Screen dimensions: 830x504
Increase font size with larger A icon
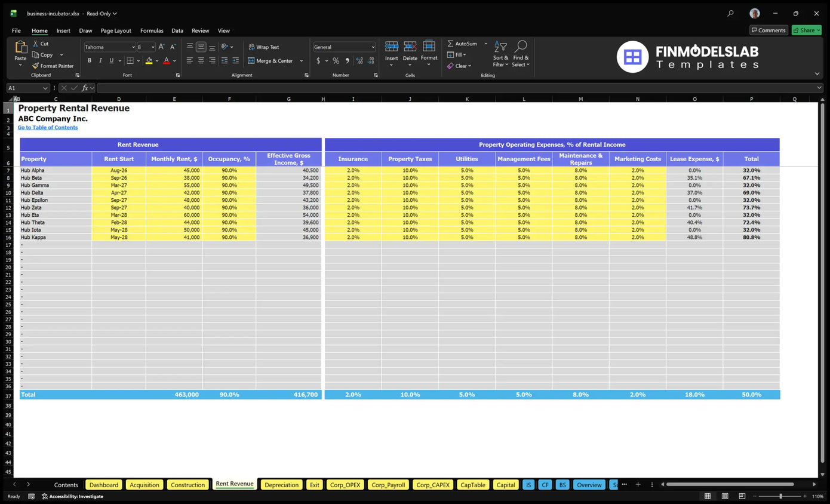pyautogui.click(x=161, y=47)
